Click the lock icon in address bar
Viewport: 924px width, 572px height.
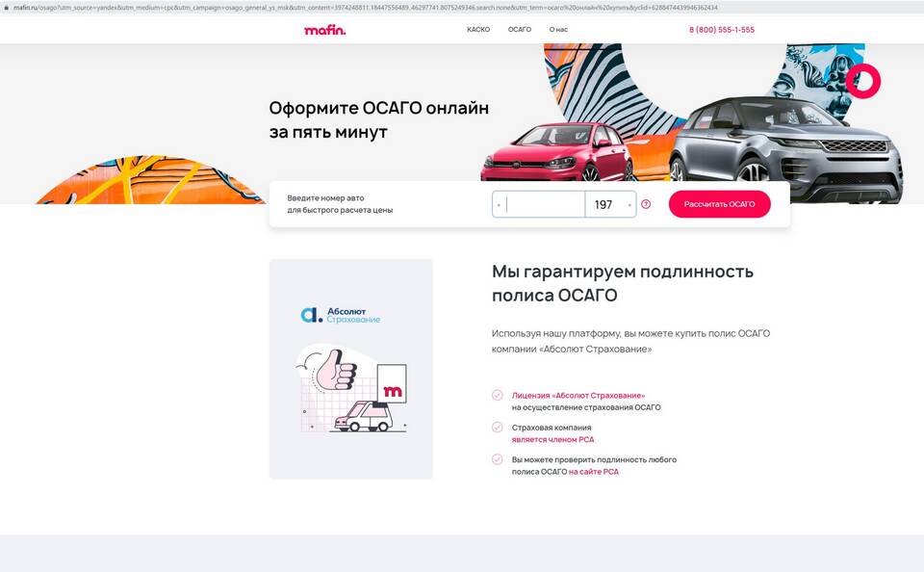tap(7, 8)
